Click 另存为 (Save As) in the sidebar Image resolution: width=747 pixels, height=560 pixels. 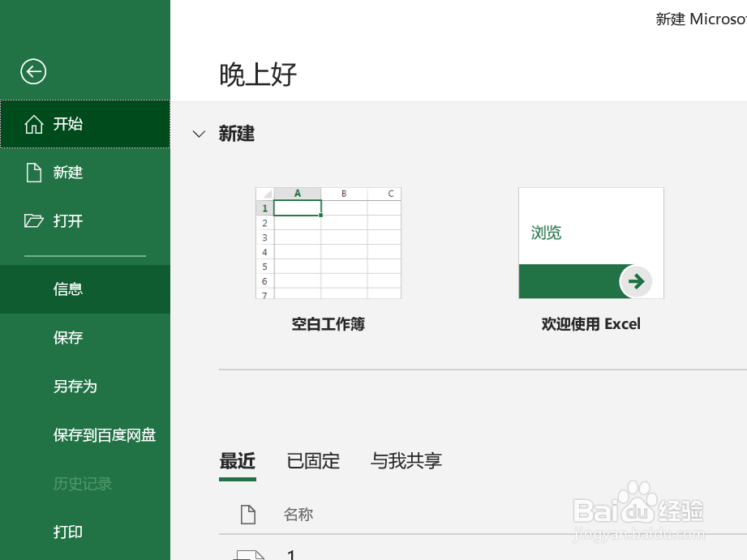(x=75, y=387)
